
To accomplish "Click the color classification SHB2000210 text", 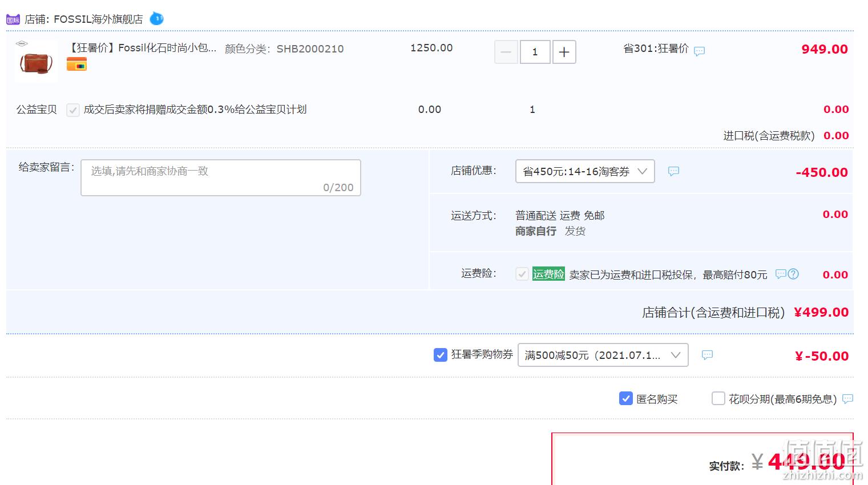I will 310,49.
